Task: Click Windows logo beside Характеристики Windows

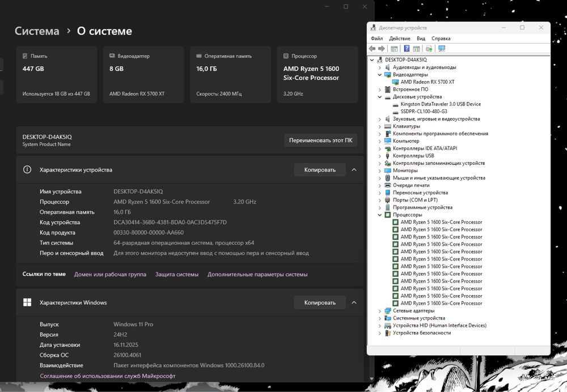Action: 27,302
